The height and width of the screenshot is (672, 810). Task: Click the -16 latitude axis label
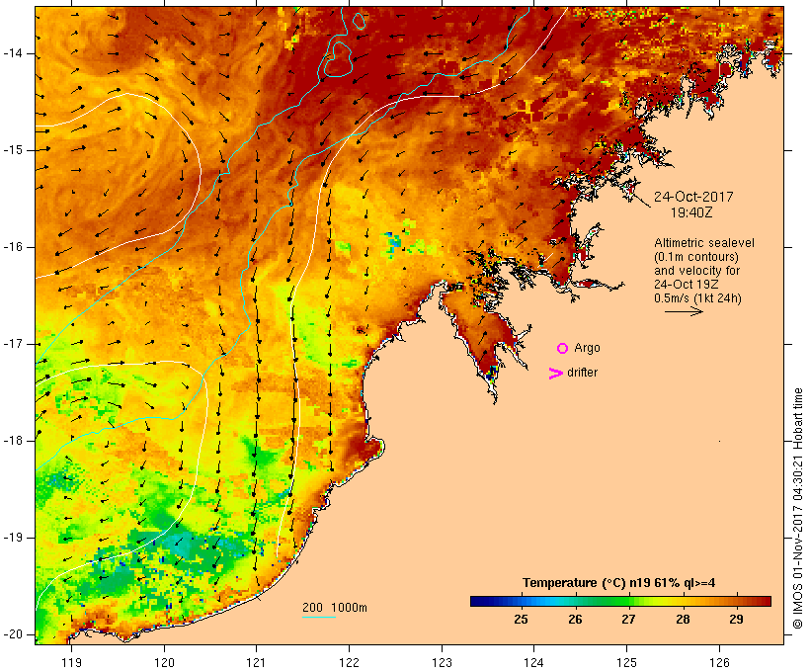pos(13,247)
